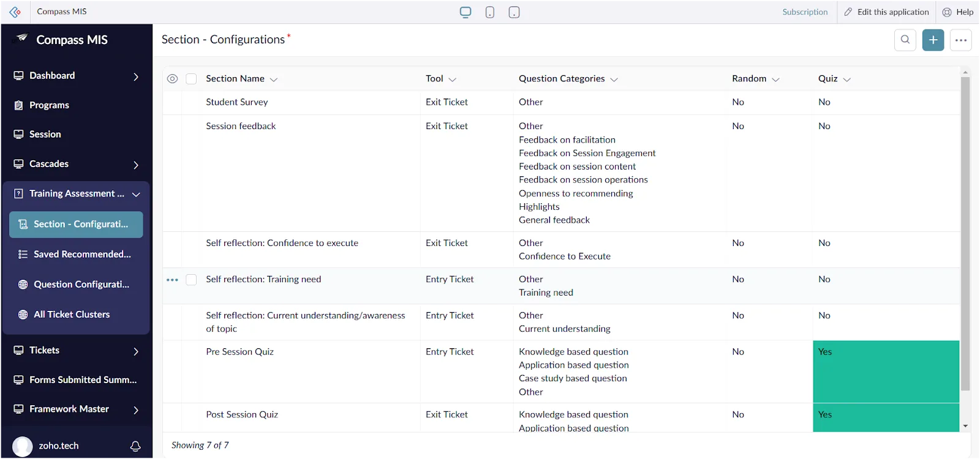The width and height of the screenshot is (980, 459).
Task: Click the scrollbar down arrow
Action: (x=965, y=426)
